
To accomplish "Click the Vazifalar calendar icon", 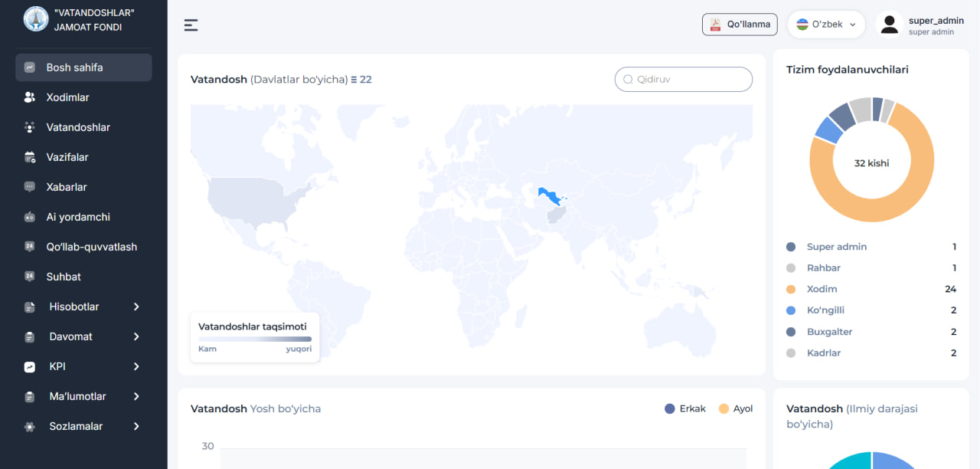I will pyautogui.click(x=30, y=157).
